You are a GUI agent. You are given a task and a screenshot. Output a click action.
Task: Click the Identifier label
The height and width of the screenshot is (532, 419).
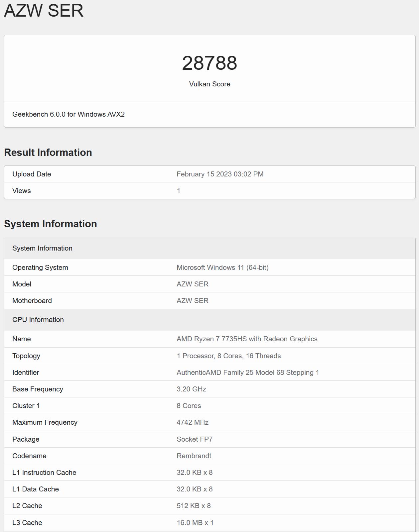point(26,372)
